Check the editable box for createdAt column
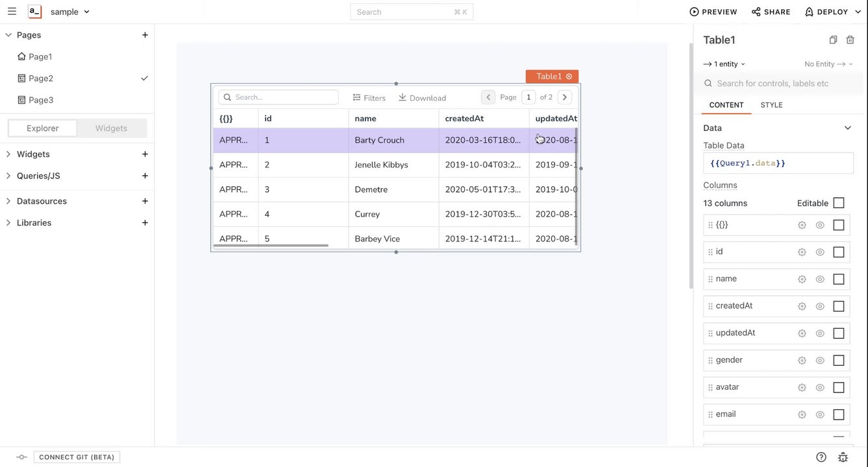This screenshot has height=467, width=868. pos(839,306)
